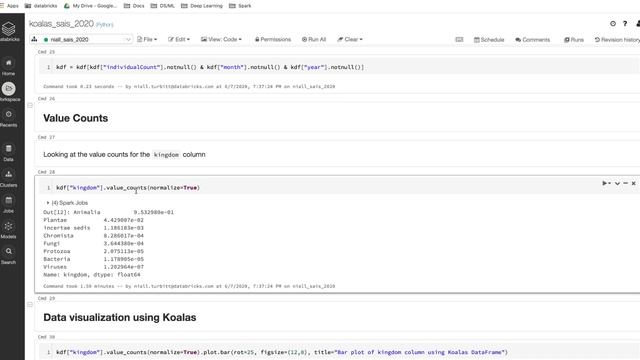Open Databricks logo home

[9, 31]
